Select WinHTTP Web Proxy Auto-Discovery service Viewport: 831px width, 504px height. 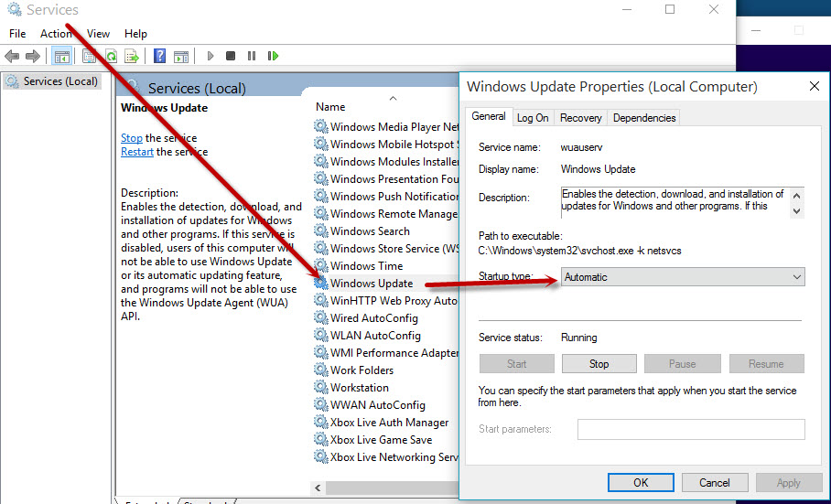pyautogui.click(x=386, y=301)
